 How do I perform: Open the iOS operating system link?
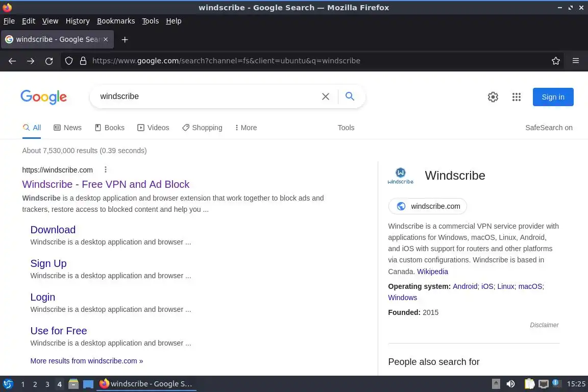pyautogui.click(x=487, y=286)
